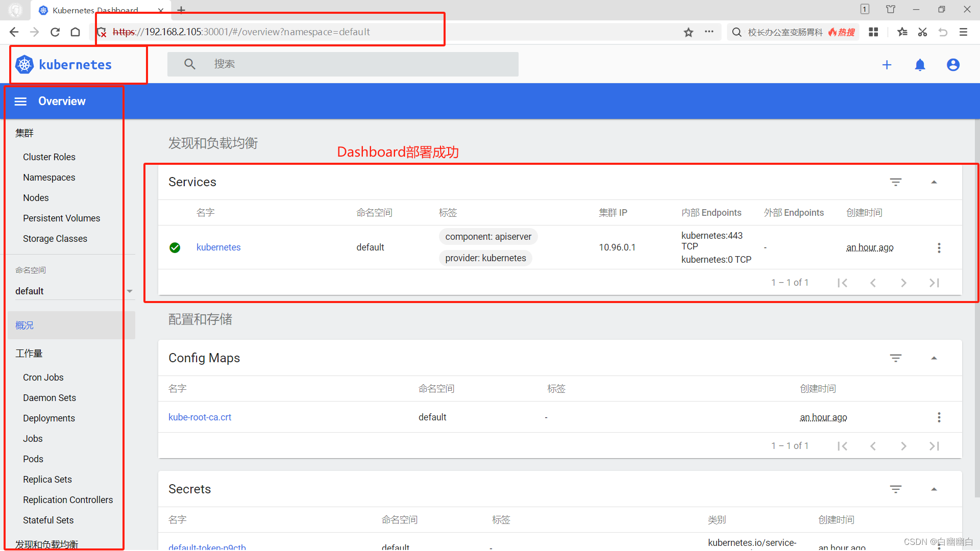Click the 工作量 sidebar heading
Viewport: 980px width, 551px height.
tap(29, 354)
